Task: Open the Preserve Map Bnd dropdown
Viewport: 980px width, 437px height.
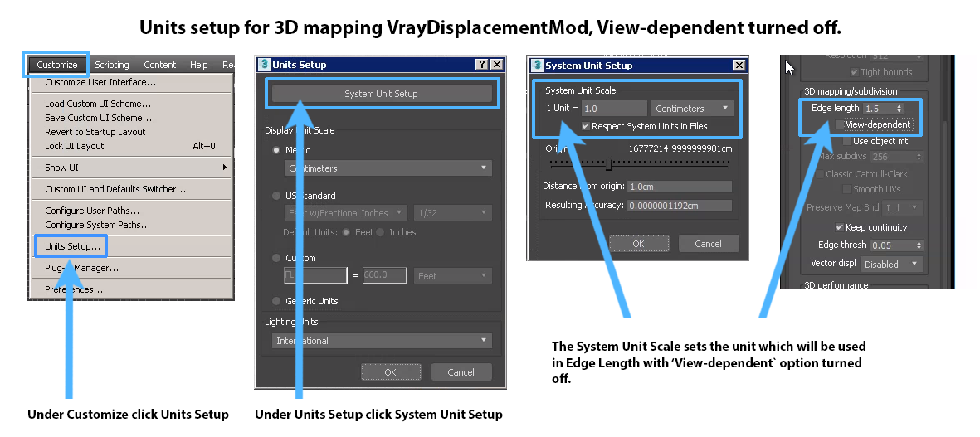Action: coord(903,207)
